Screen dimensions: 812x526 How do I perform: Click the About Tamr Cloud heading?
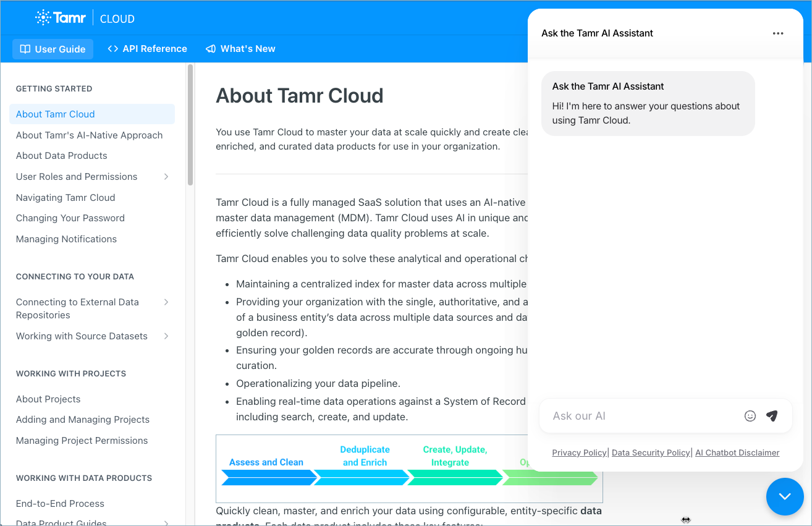tap(299, 96)
